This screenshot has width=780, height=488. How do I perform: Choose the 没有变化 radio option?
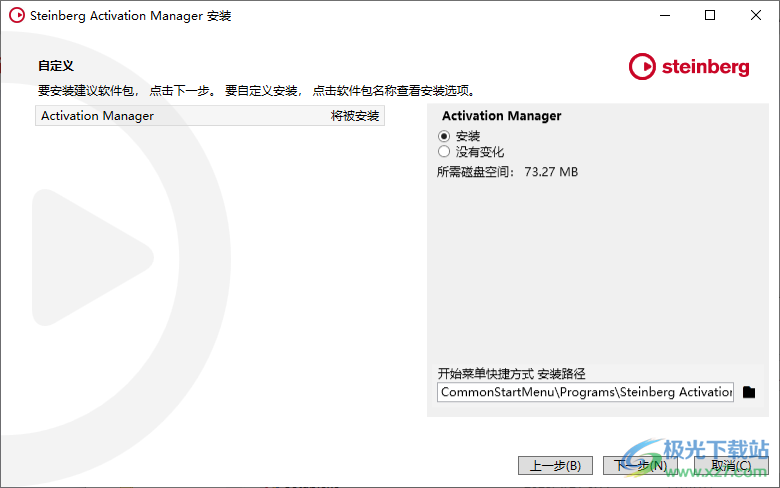click(445, 152)
